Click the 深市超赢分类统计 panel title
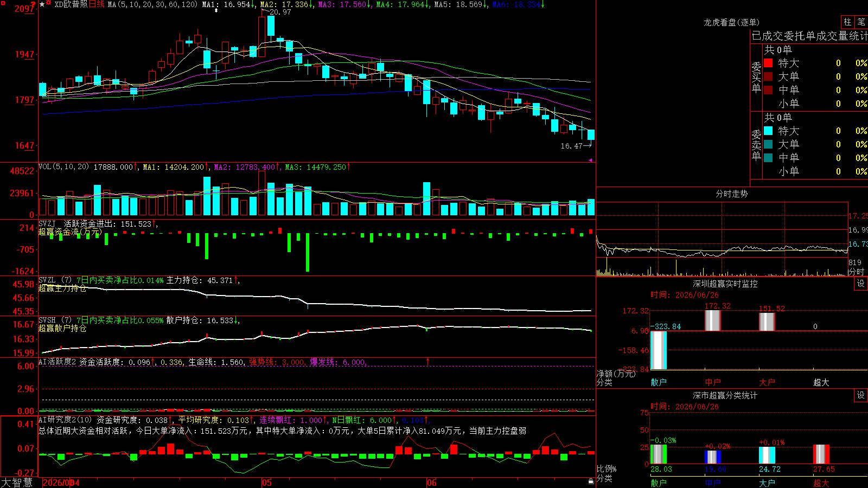Viewport: 868px width, 488px height. click(725, 395)
